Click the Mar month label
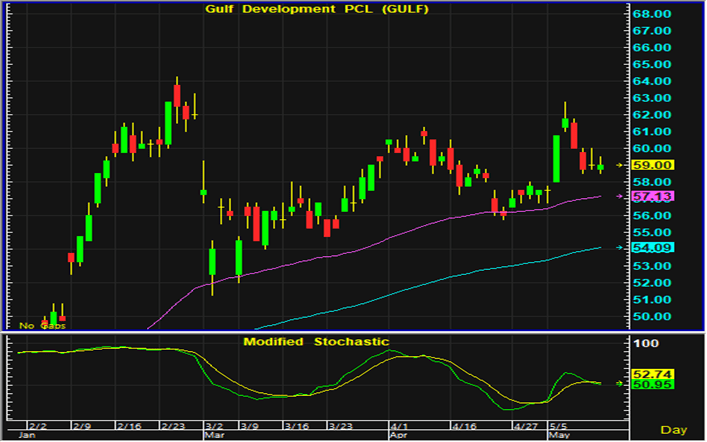The image size is (707, 442). (x=215, y=436)
